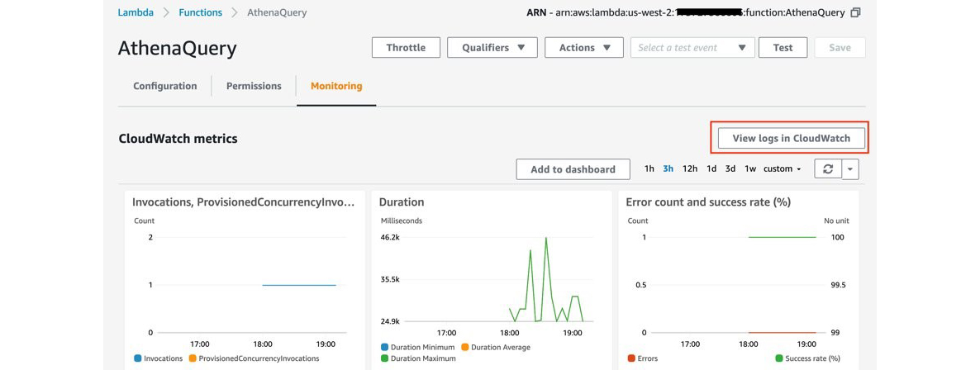
Task: Switch to the Configuration tab
Action: 165,86
